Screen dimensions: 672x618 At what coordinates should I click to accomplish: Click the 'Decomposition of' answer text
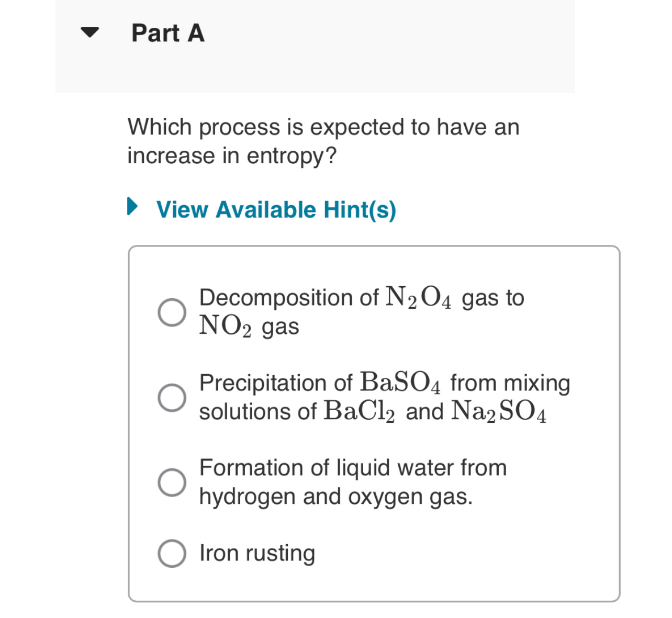(x=289, y=298)
